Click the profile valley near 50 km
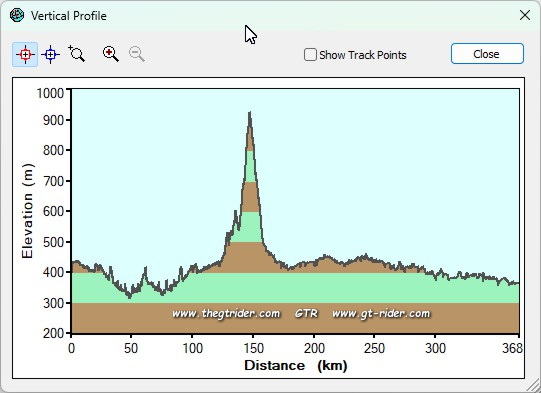 pos(130,296)
